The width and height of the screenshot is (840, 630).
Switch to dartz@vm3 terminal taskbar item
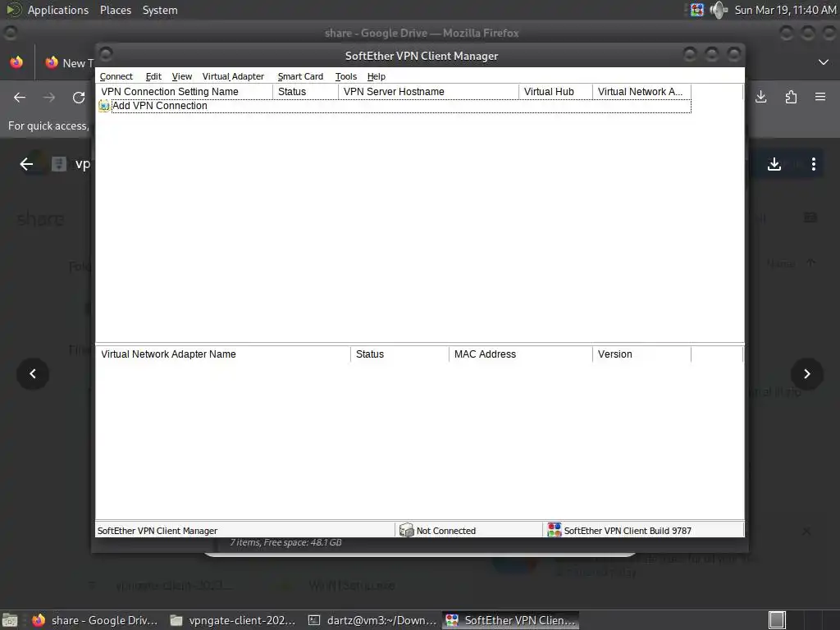click(x=373, y=620)
